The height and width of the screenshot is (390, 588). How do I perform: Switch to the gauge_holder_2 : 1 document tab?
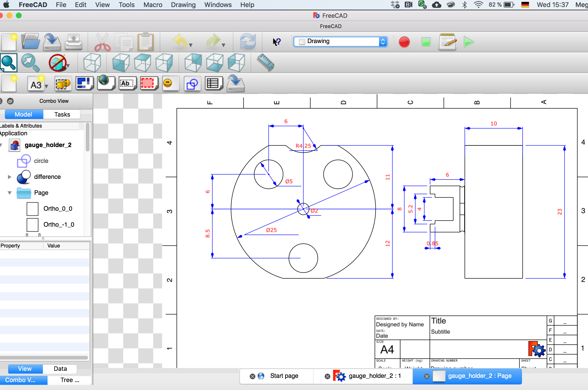(x=375, y=376)
